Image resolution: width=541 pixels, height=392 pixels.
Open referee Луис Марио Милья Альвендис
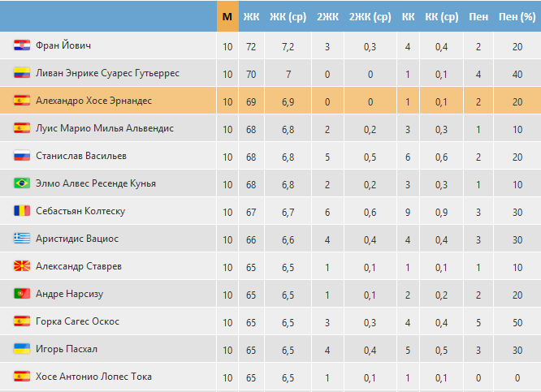(105, 128)
